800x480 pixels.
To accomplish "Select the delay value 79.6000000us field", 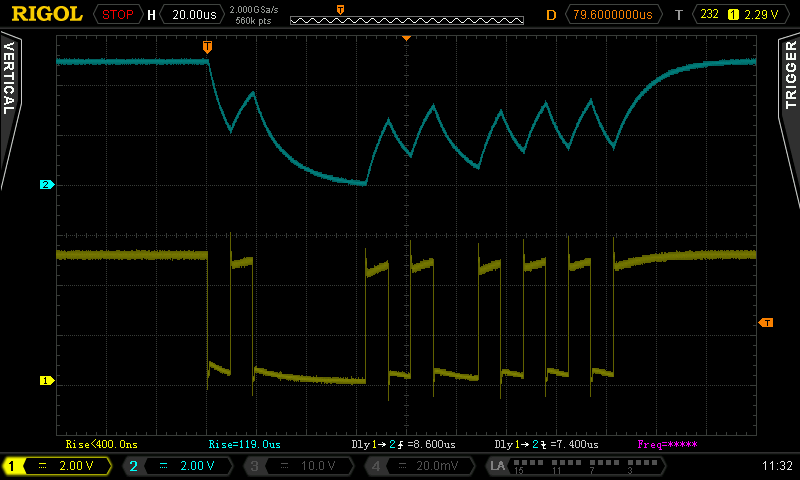I will click(x=613, y=15).
